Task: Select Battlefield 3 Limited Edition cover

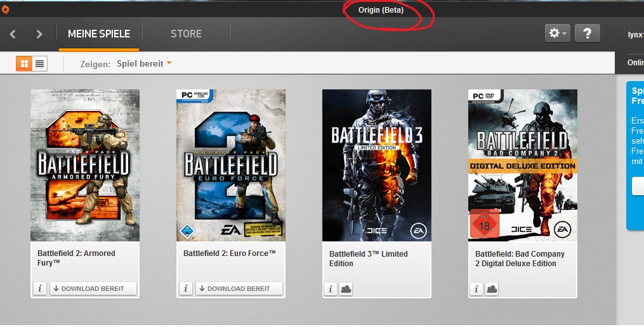Action: pos(377,165)
